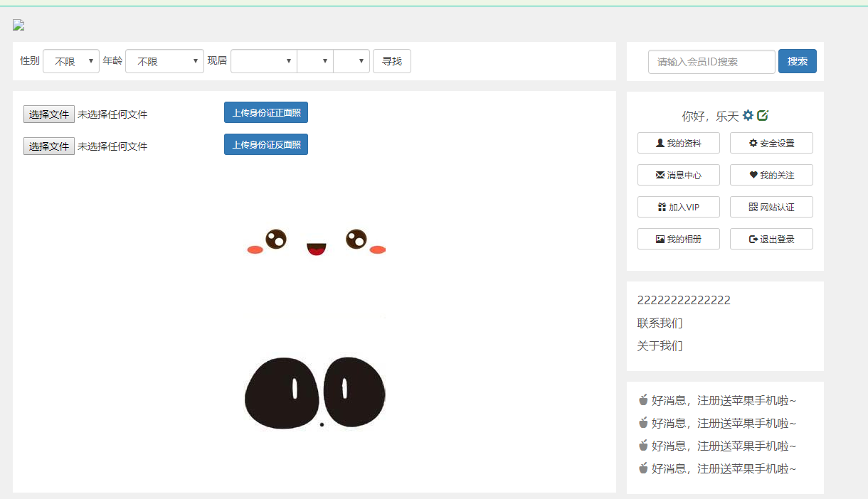Focus the member ID search field
The width and height of the screenshot is (868, 499).
711,62
